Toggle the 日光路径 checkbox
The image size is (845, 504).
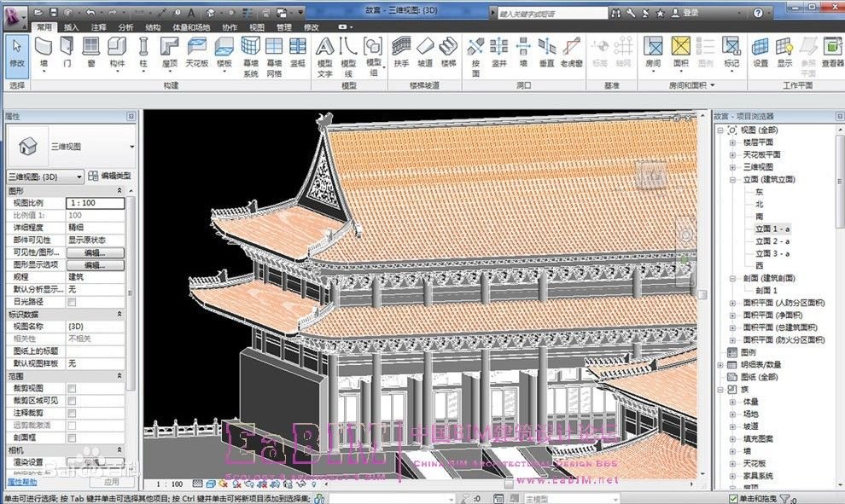coord(72,302)
